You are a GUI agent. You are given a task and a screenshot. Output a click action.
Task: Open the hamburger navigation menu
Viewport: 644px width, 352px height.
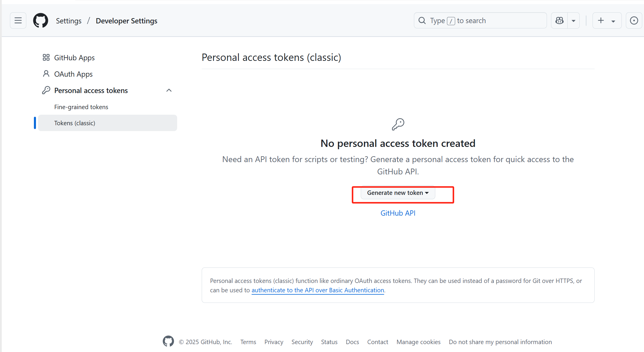click(18, 20)
